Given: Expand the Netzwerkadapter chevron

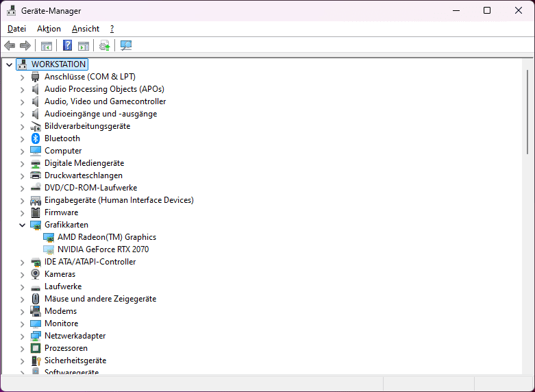Looking at the screenshot, I should (x=22, y=336).
